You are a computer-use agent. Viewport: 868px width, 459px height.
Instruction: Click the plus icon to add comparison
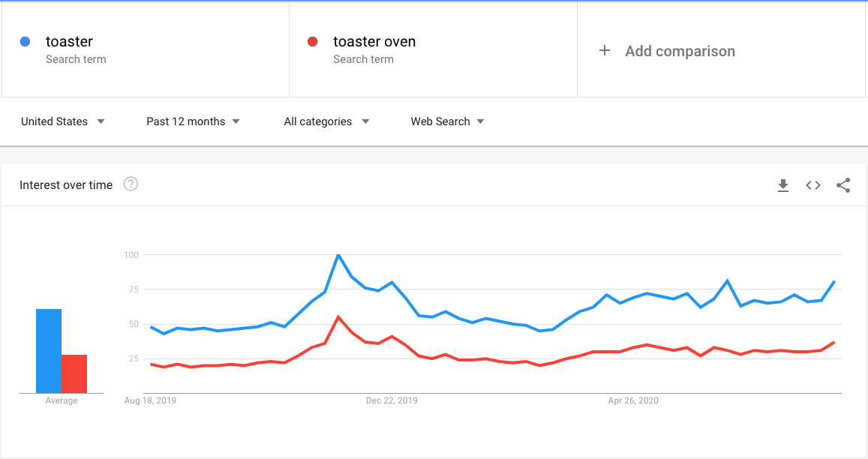(x=605, y=51)
